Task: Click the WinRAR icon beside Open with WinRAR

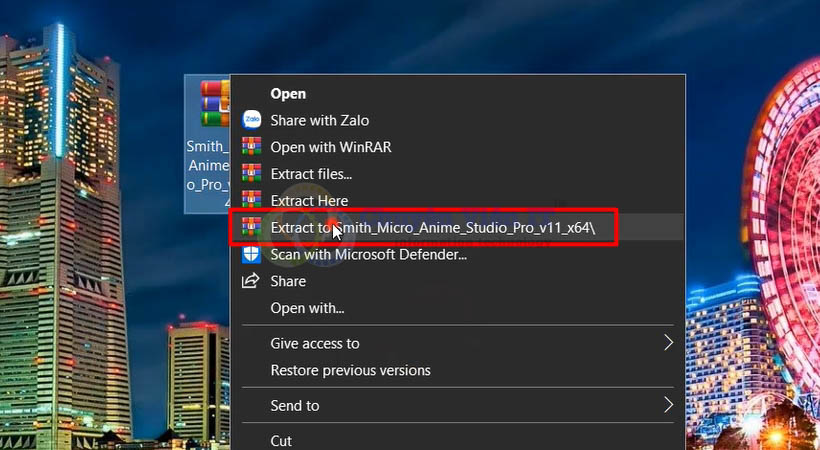Action: coord(252,147)
